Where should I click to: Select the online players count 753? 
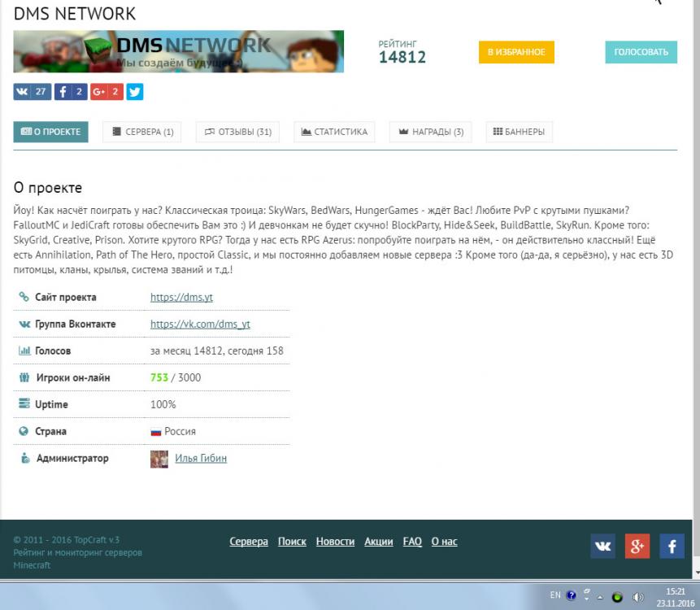tap(159, 377)
